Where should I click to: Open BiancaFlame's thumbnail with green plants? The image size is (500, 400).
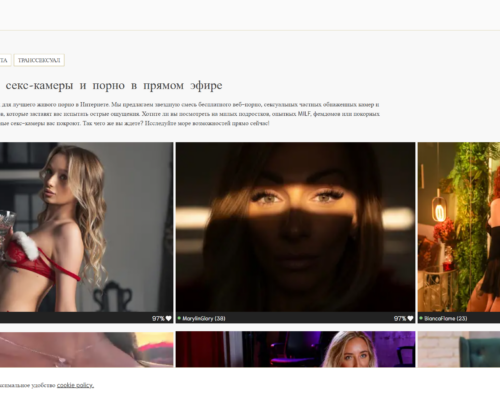click(x=459, y=227)
